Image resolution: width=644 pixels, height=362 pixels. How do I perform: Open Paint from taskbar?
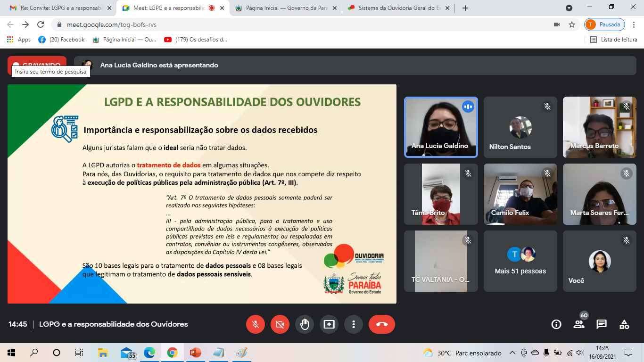[241, 353]
